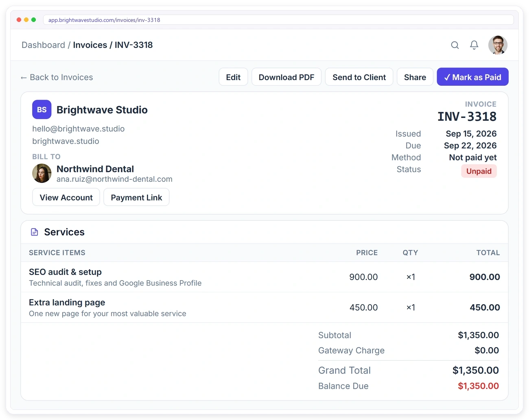529x420 pixels.
Task: Click the Northwind Dental client name
Action: pyautogui.click(x=95, y=169)
